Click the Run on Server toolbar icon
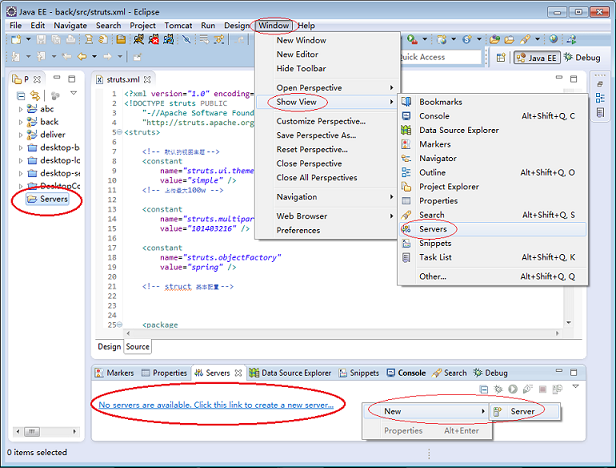Viewport: 616px width, 468px height. point(412,39)
